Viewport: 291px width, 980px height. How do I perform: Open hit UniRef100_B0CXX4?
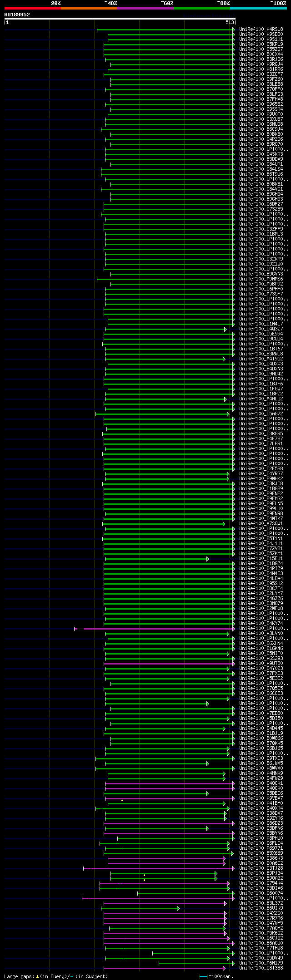point(261,54)
